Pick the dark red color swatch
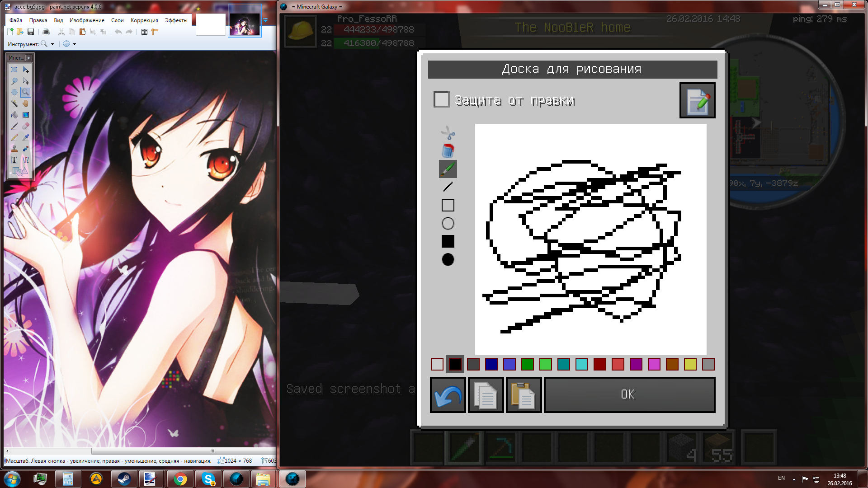The height and width of the screenshot is (488, 868). [x=599, y=364]
